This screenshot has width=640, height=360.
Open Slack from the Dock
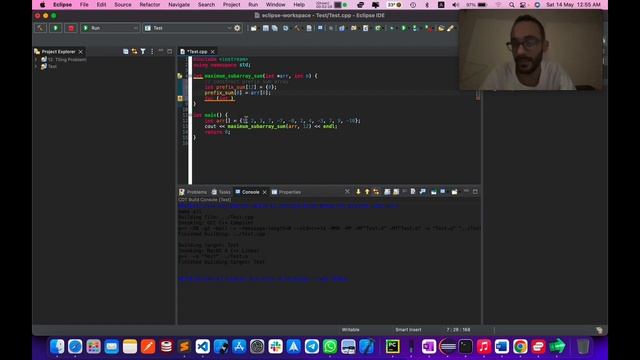click(276, 347)
